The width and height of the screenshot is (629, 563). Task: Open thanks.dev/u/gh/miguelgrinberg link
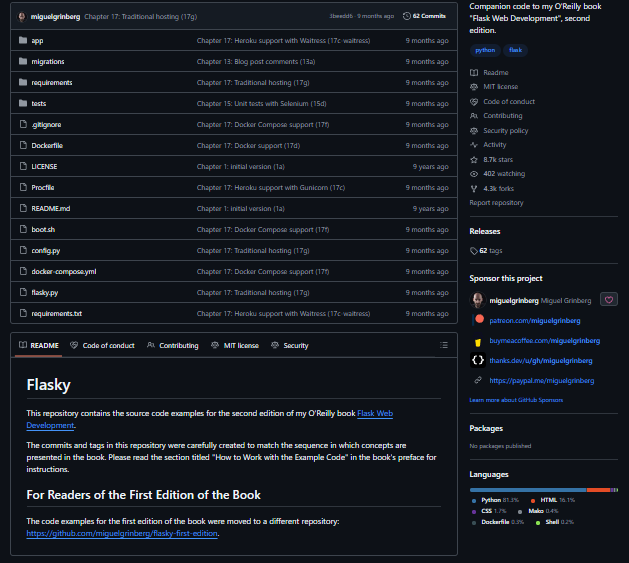pos(541,361)
